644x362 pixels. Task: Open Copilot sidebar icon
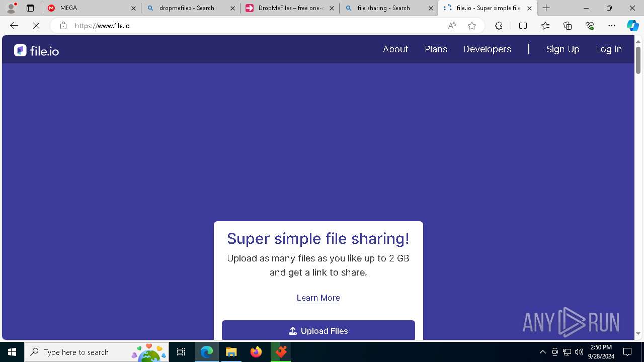pos(632,26)
